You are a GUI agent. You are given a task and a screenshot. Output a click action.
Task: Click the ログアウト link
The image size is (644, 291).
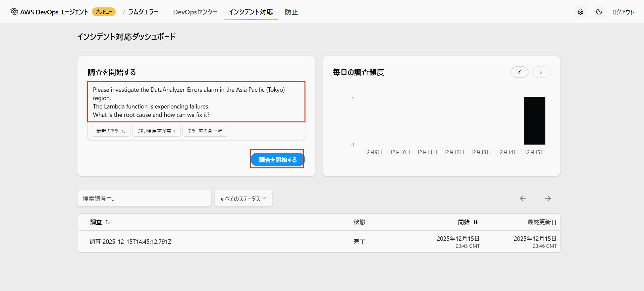pos(623,12)
